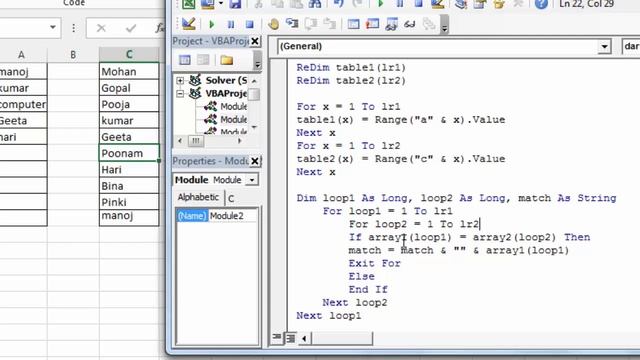
Task: Toggle Design Mode in the Debug toolbar
Action: point(189,24)
